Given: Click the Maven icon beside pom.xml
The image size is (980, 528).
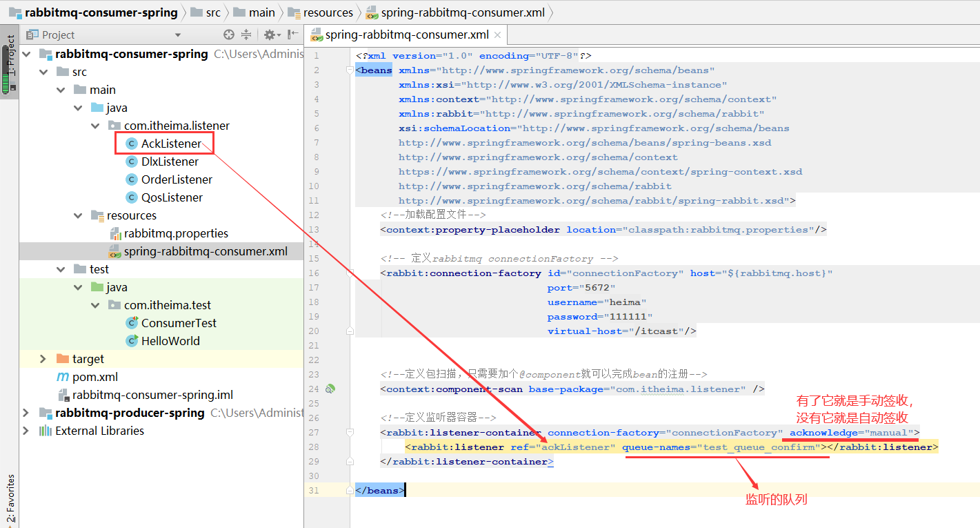Looking at the screenshot, I should [x=63, y=377].
